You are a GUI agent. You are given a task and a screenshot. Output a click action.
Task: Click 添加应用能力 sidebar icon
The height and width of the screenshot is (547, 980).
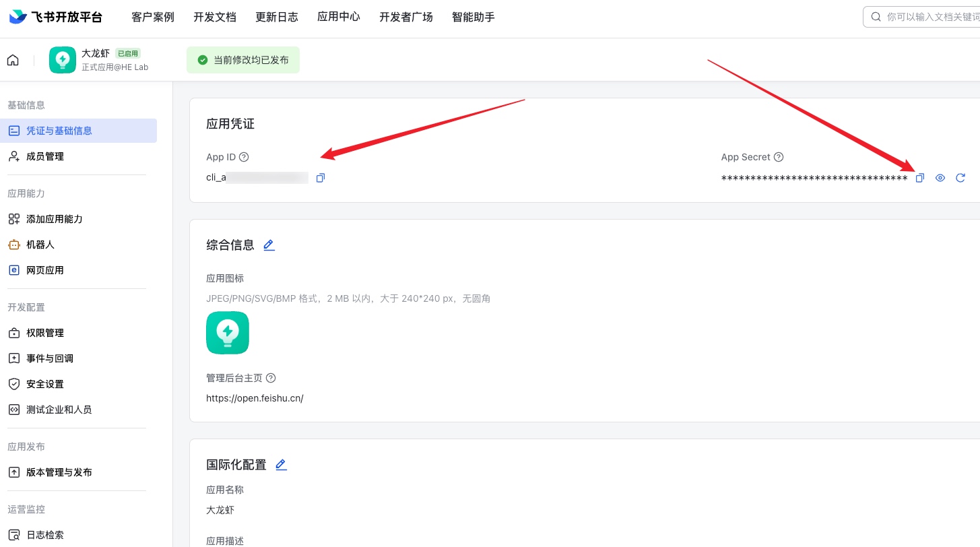(13, 219)
